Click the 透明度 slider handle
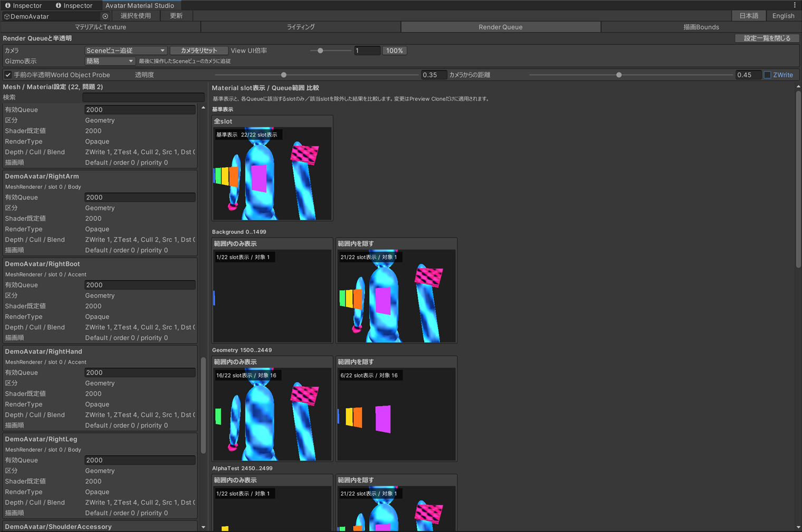 coord(284,75)
